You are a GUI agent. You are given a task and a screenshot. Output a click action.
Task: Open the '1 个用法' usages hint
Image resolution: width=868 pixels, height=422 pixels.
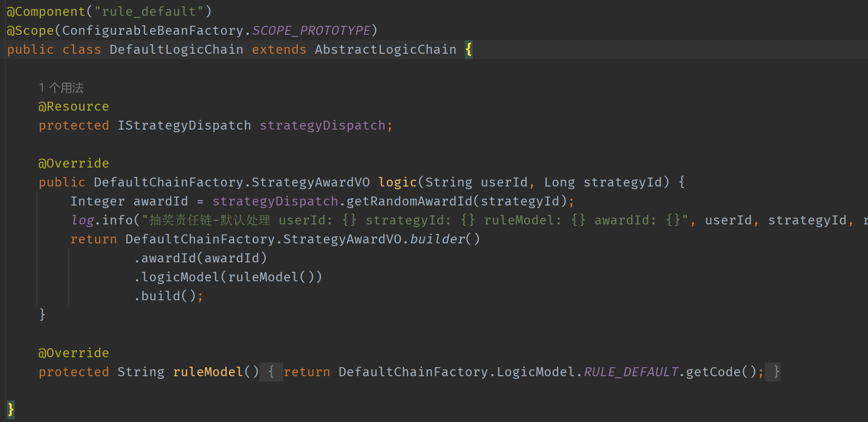[x=61, y=87]
